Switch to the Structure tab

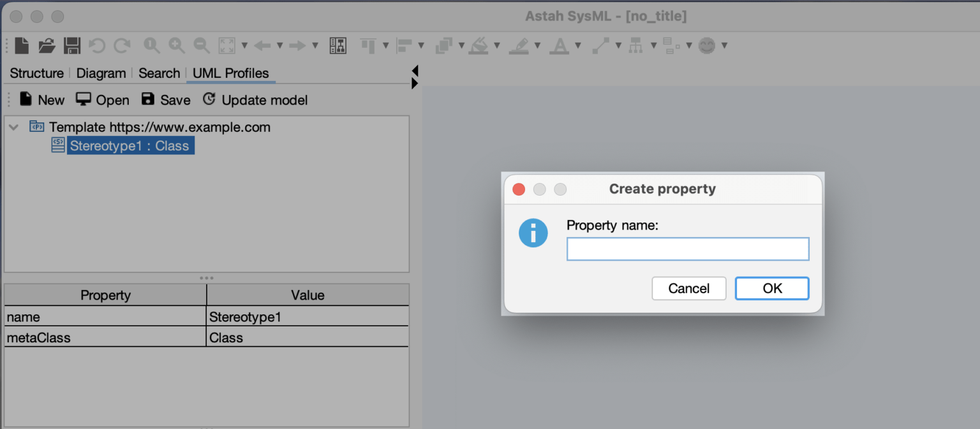(x=36, y=73)
